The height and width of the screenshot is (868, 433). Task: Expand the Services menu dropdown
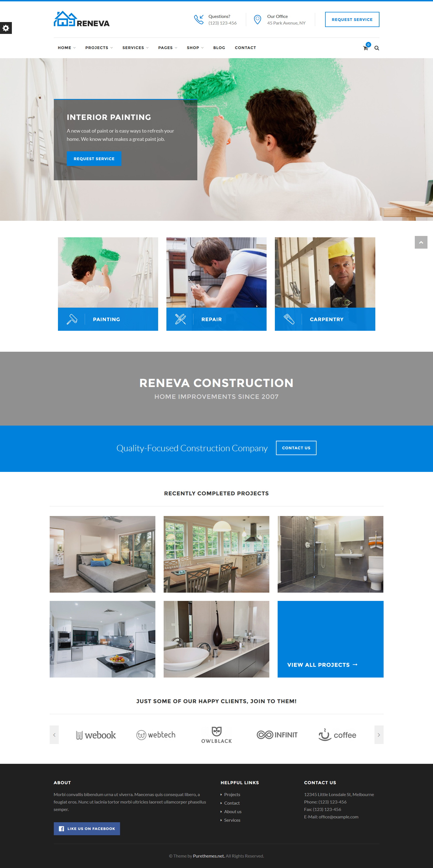click(135, 48)
